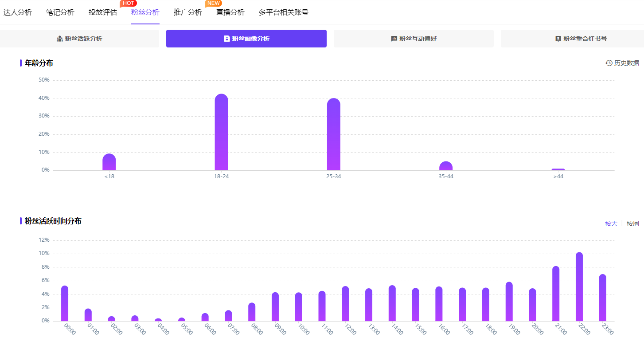The width and height of the screenshot is (644, 353).
Task: Go to 推广分析 tab
Action: point(188,12)
